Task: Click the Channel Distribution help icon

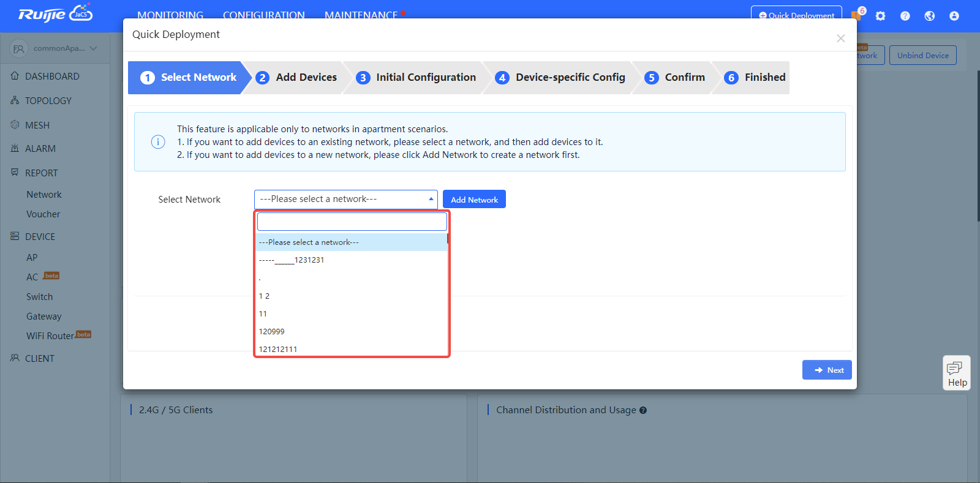Action: click(x=643, y=410)
